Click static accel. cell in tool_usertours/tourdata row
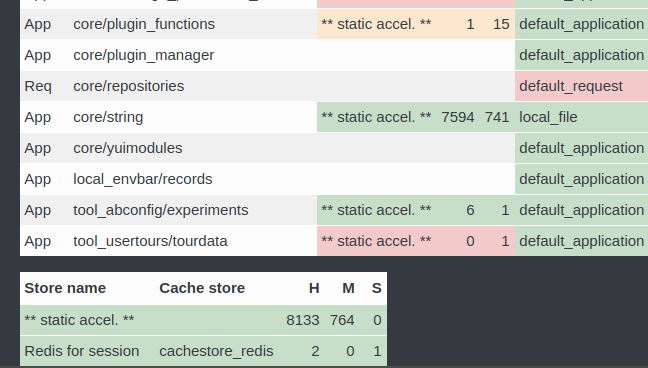Screen dimensions: 648x368 tap(376, 241)
